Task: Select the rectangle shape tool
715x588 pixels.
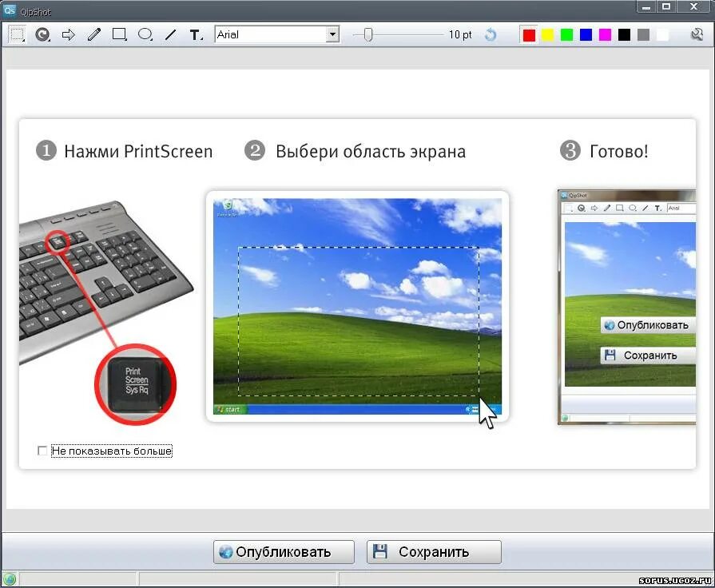Action: [120, 34]
